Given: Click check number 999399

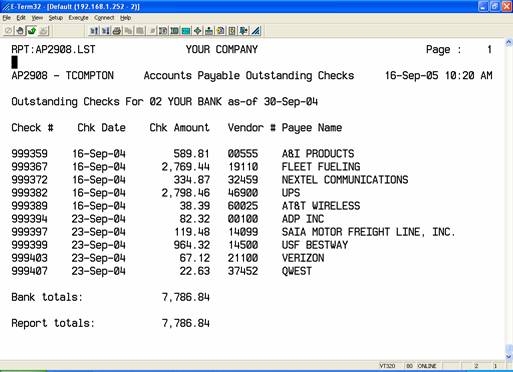Looking at the screenshot, I should 29,245.
